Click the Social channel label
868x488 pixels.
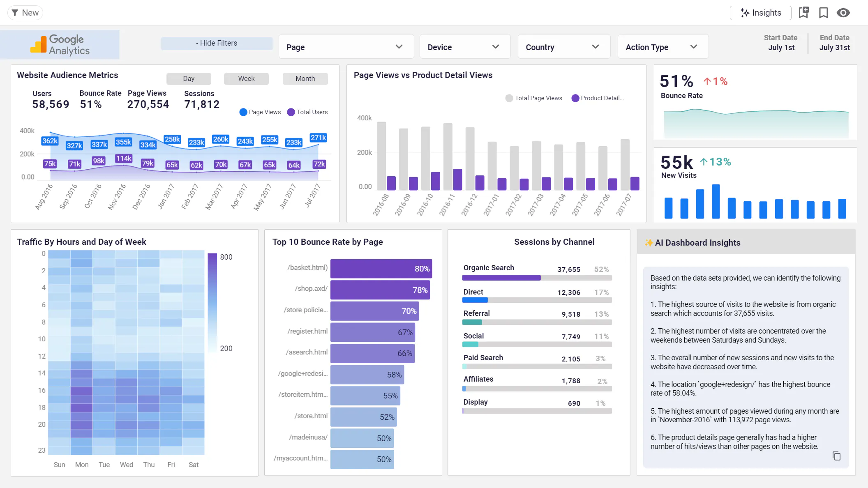point(473,336)
